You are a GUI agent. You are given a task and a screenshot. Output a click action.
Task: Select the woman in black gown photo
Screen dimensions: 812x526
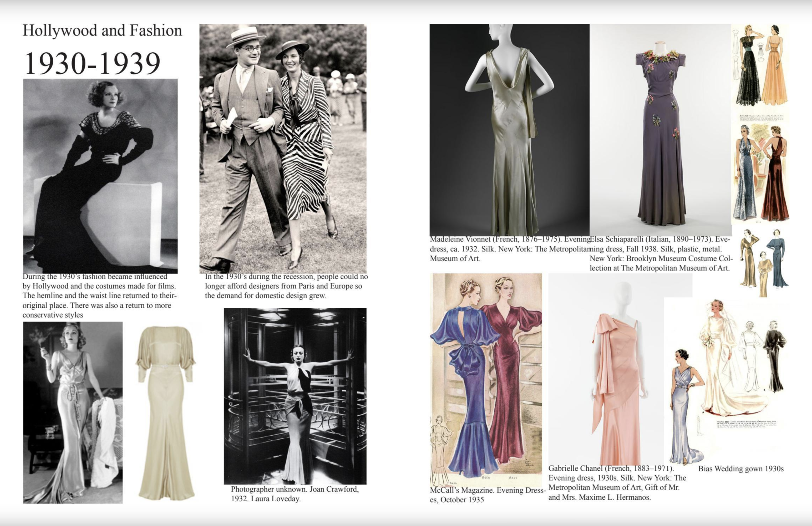pyautogui.click(x=100, y=176)
